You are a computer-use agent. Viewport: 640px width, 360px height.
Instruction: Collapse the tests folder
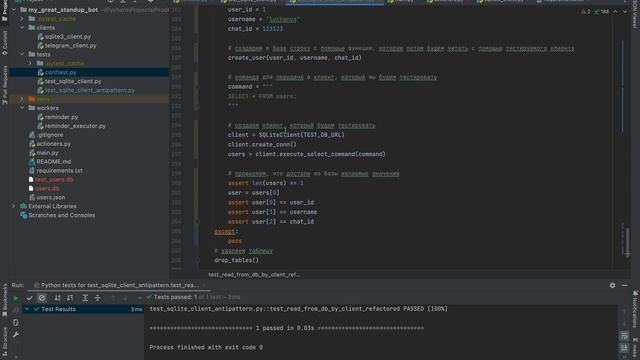(22, 54)
